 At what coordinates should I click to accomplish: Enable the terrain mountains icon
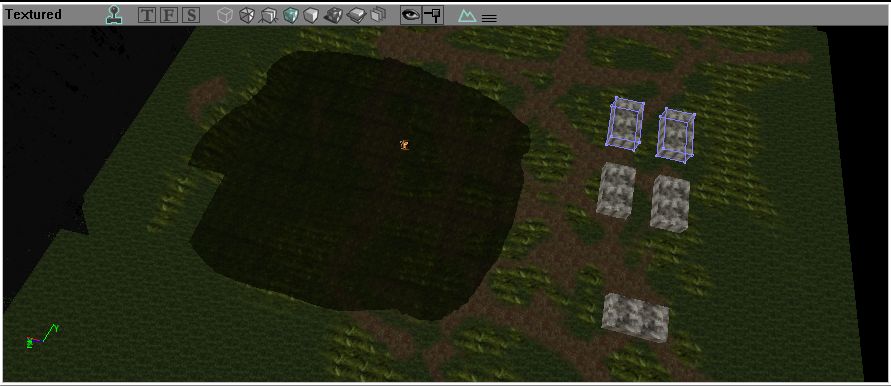pyautogui.click(x=467, y=16)
